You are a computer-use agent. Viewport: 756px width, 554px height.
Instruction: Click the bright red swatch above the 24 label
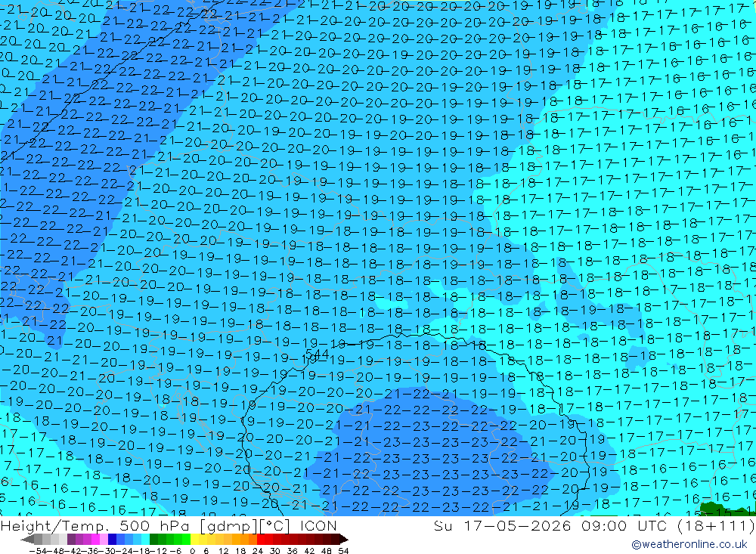261,539
